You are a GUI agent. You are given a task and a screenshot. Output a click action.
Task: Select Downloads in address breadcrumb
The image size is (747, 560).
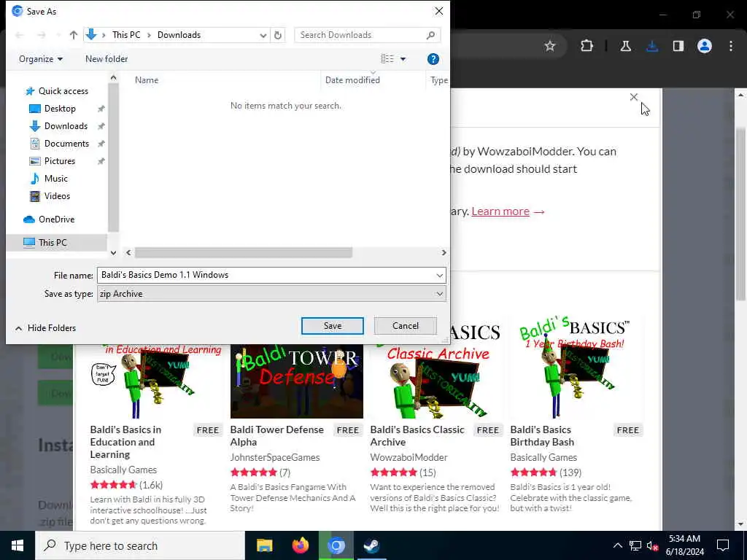179,35
